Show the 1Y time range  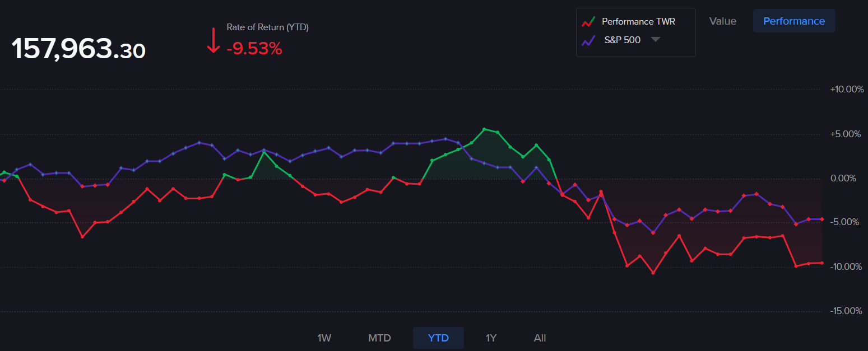point(491,338)
